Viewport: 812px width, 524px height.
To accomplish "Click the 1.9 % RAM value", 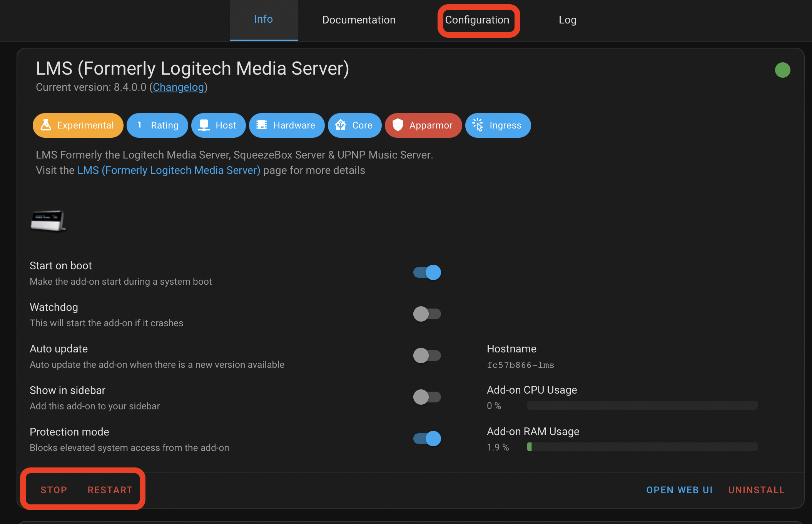I will tap(498, 447).
